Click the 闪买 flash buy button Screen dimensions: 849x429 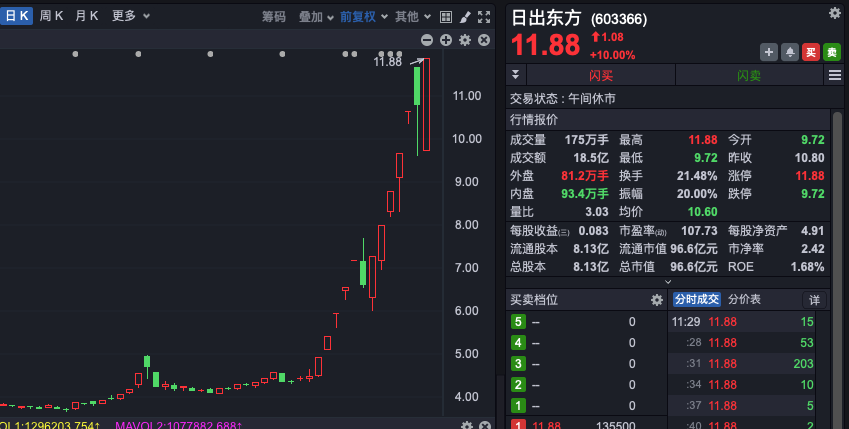click(x=601, y=75)
